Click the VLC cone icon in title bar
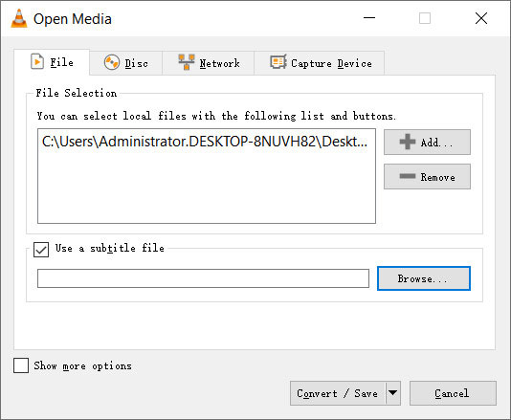The image size is (511, 420). (19, 18)
